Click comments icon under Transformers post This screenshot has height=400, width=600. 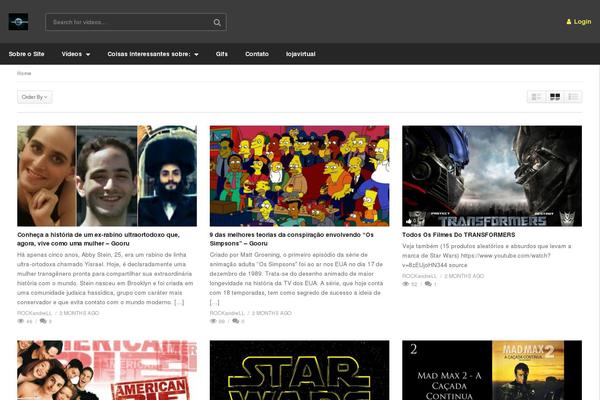click(428, 284)
